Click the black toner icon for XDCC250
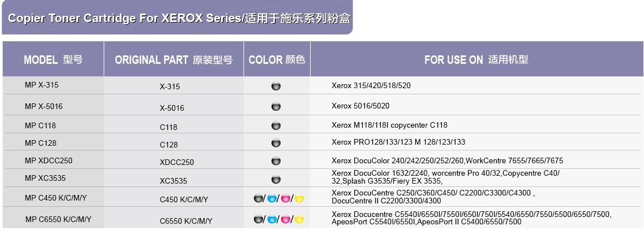644x239 pixels. point(276,161)
